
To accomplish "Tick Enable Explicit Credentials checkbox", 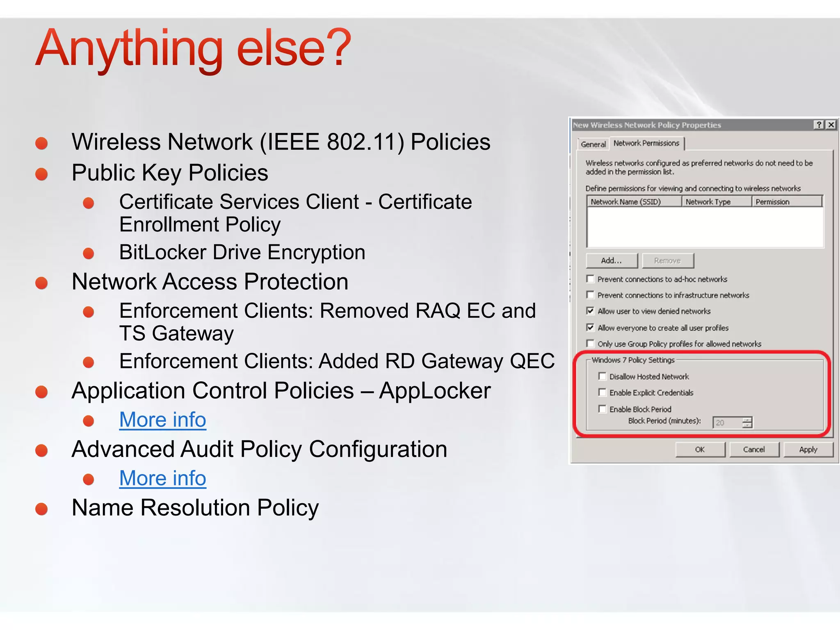I will click(x=602, y=393).
